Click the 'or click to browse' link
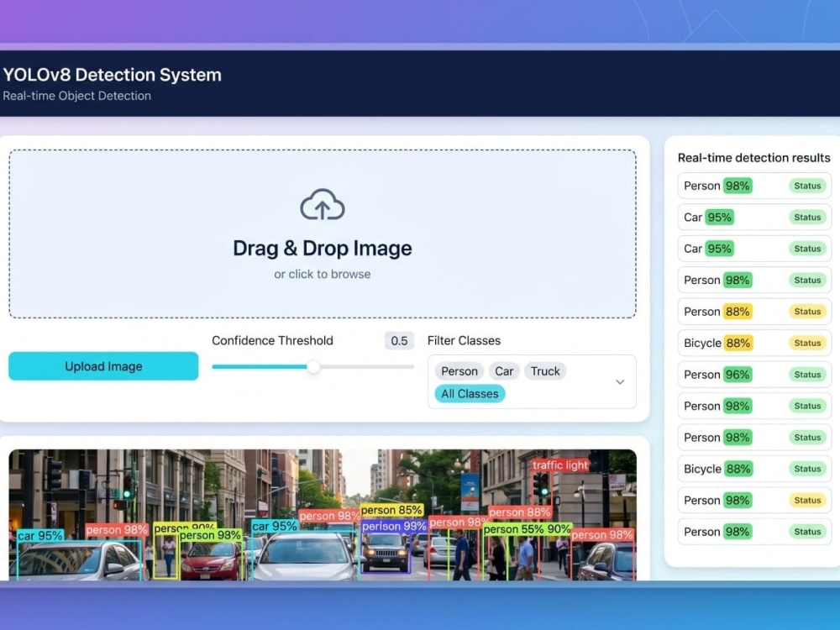 click(322, 274)
